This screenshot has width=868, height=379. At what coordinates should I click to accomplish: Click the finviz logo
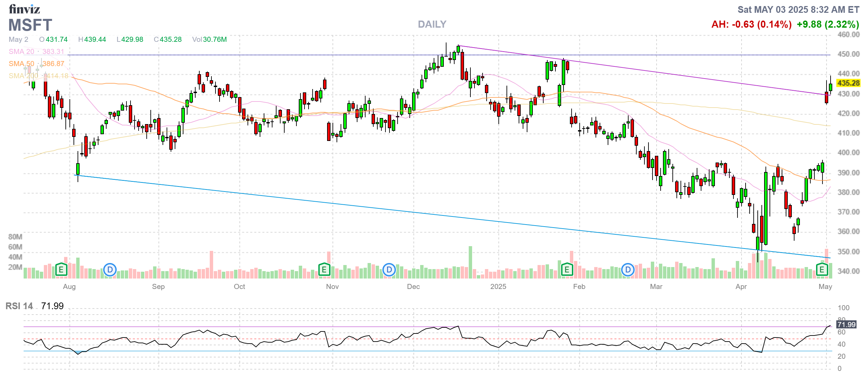24,9
